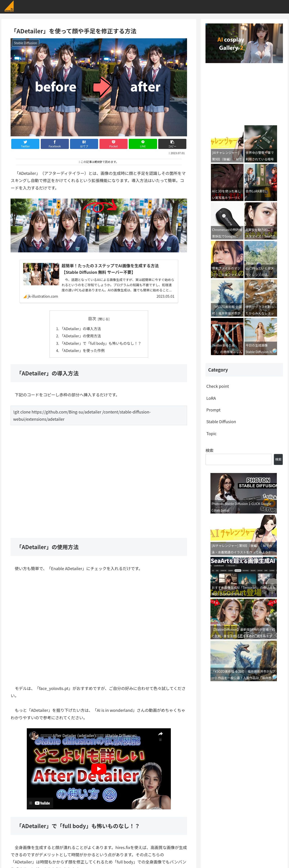289x868 pixels.
Task: Open the AI美女を魅力的に grid thumbnail
Action: (x=261, y=221)
